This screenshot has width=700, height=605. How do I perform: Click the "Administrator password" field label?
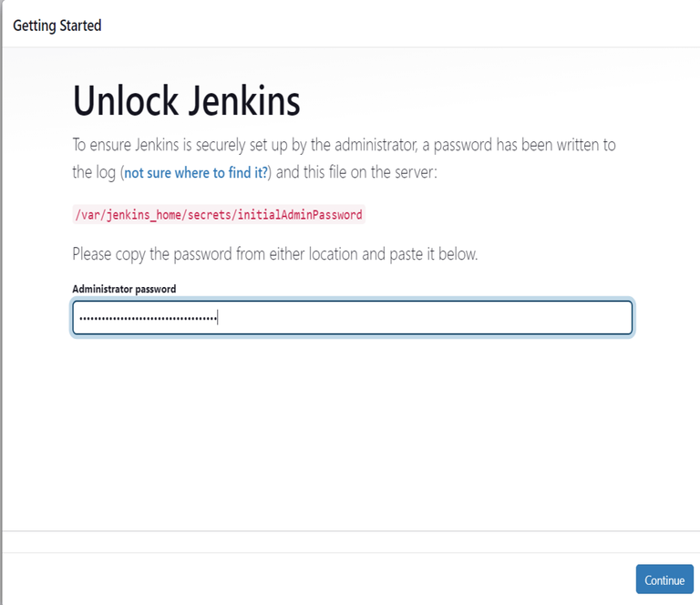(x=124, y=289)
